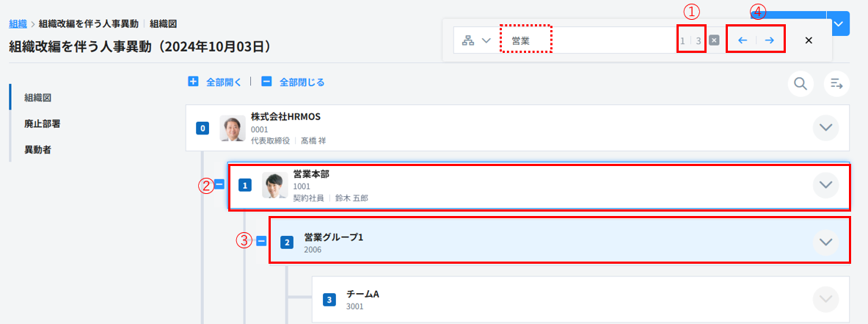Click the magnifier search icon button
Screen dimensions: 868x324
coord(800,84)
